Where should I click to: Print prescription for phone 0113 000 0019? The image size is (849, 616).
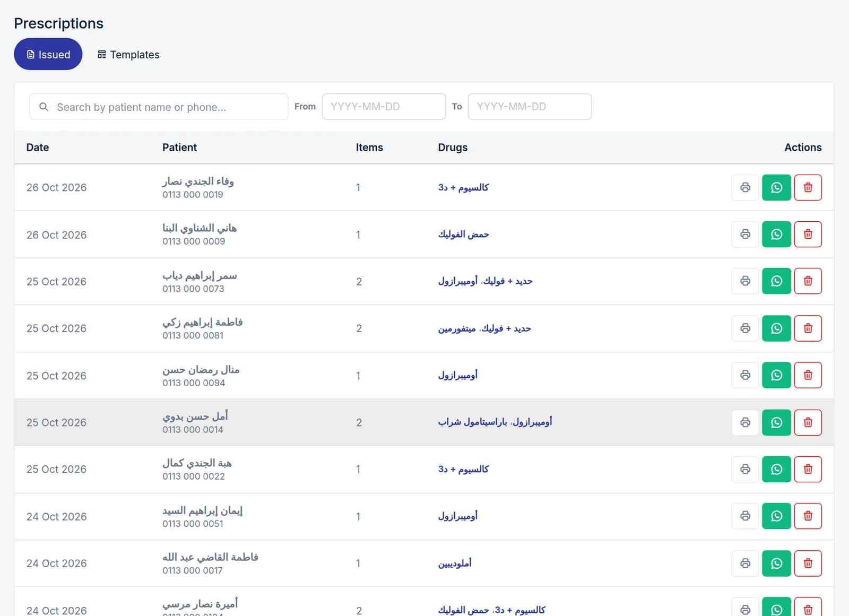(x=745, y=187)
